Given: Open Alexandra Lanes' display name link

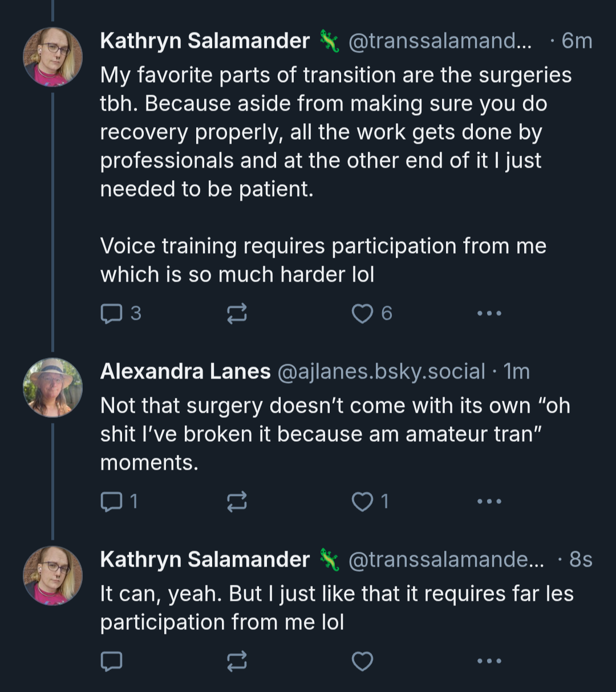Looking at the screenshot, I should [185, 372].
